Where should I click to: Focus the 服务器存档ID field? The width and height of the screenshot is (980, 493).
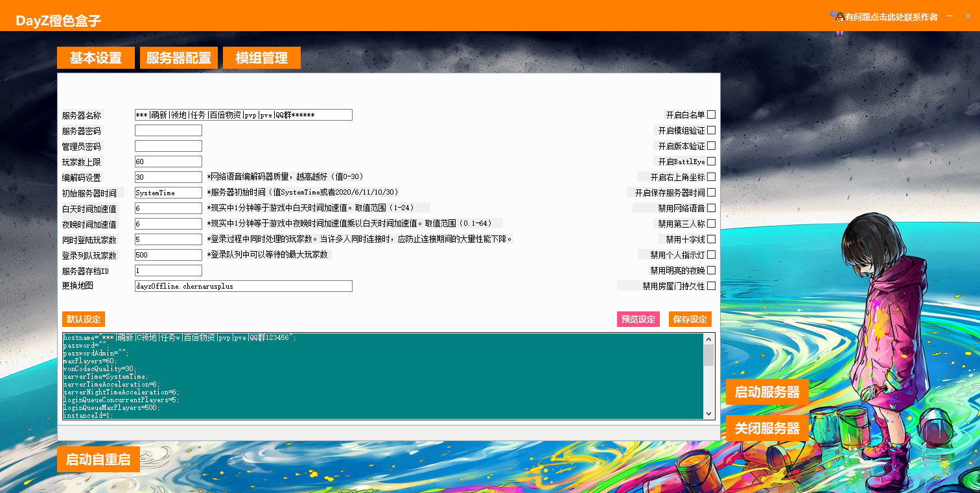point(169,271)
